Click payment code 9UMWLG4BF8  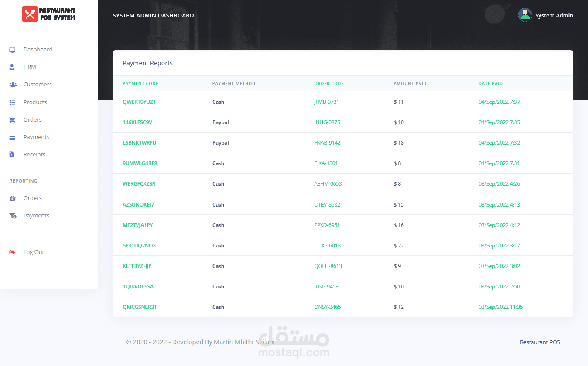(x=140, y=163)
